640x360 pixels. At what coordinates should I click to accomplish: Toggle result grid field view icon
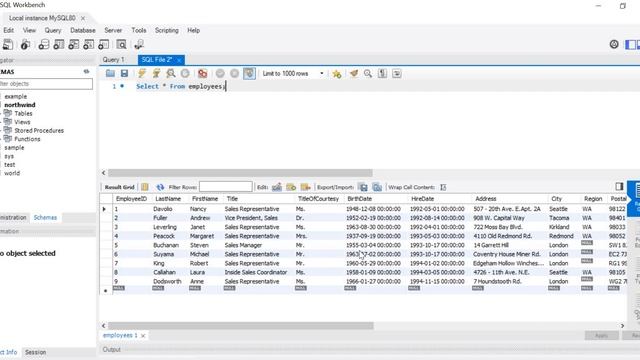145,187
